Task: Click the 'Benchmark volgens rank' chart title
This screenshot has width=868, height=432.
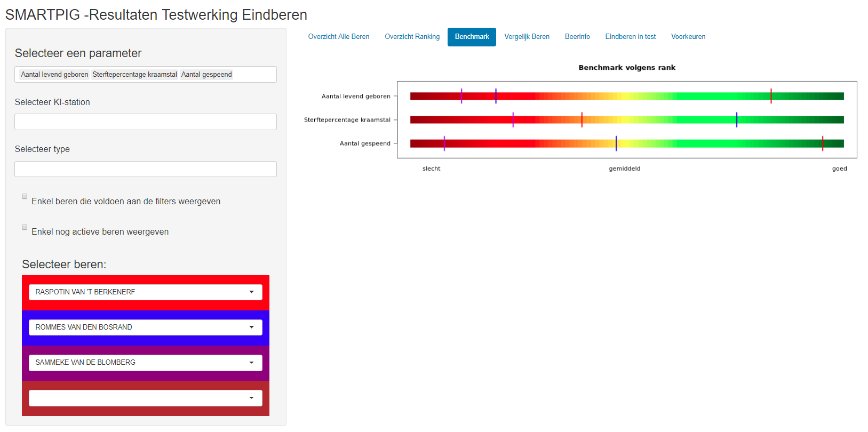Action: [627, 68]
